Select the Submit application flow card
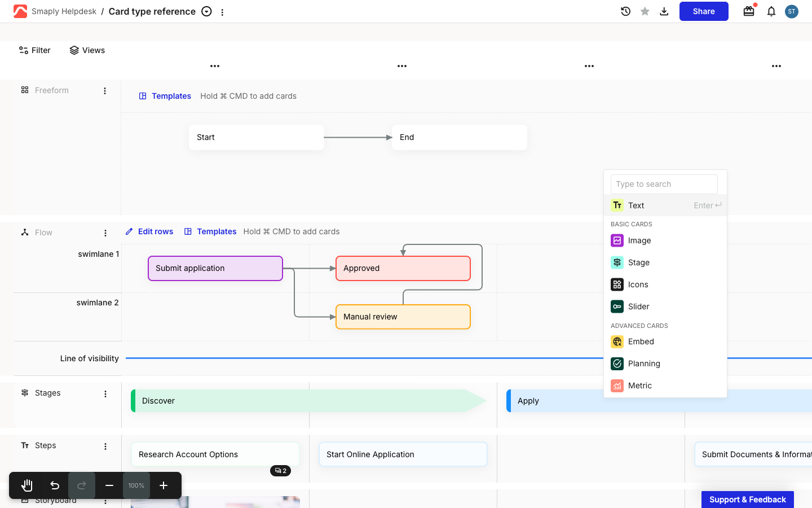Image resolution: width=812 pixels, height=508 pixels. (215, 268)
